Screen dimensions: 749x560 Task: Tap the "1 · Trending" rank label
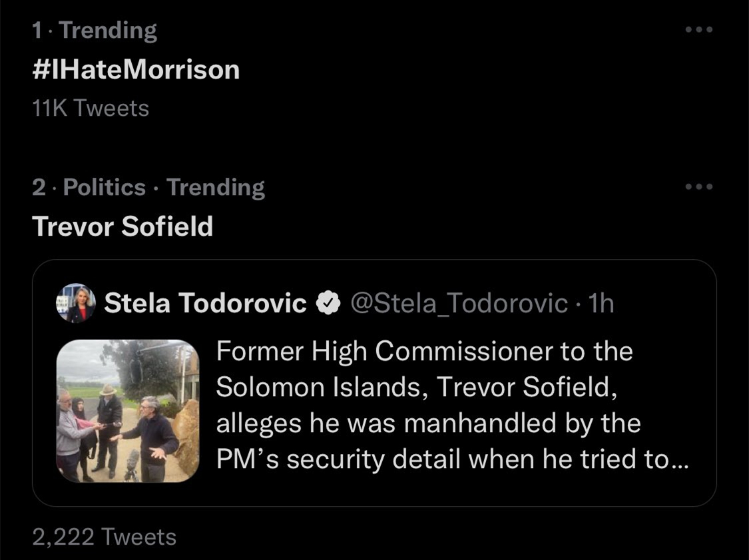tap(95, 31)
